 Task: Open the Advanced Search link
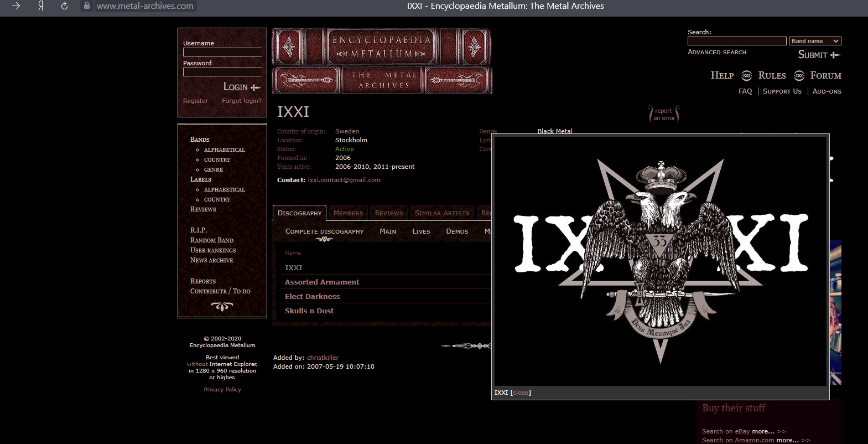tap(717, 52)
